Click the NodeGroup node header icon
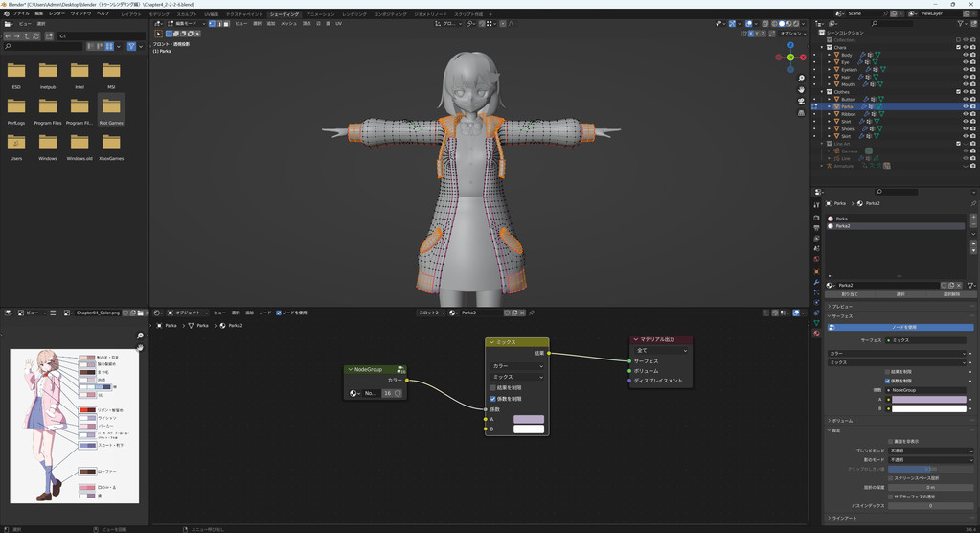Image resolution: width=980 pixels, height=533 pixels. point(400,369)
